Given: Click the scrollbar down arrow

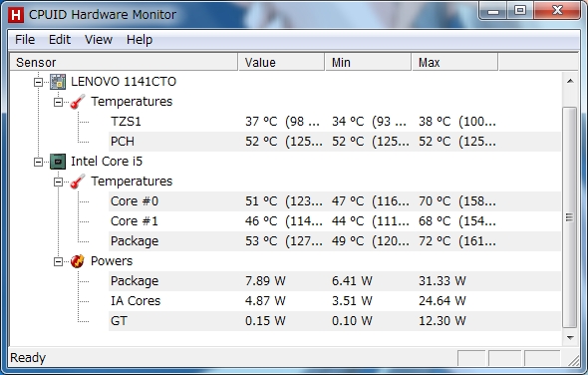Looking at the screenshot, I should 570,337.
